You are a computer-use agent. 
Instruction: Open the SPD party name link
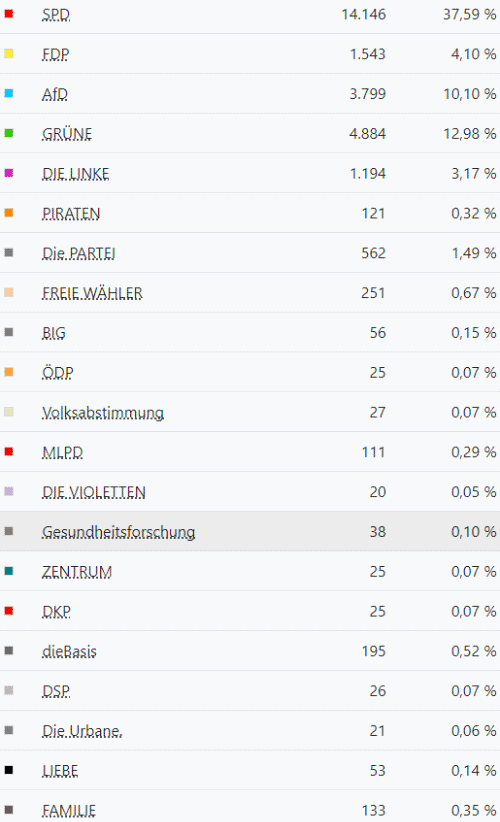56,15
